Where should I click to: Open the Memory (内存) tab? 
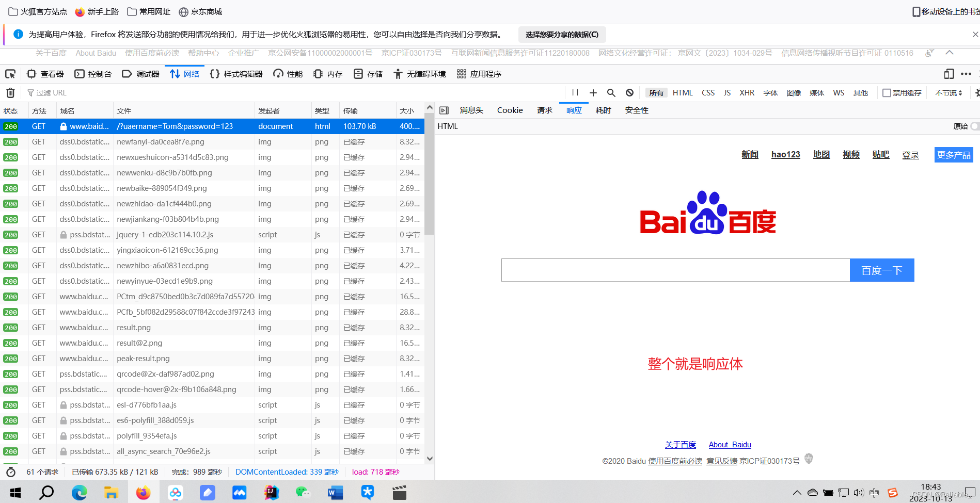tap(328, 74)
